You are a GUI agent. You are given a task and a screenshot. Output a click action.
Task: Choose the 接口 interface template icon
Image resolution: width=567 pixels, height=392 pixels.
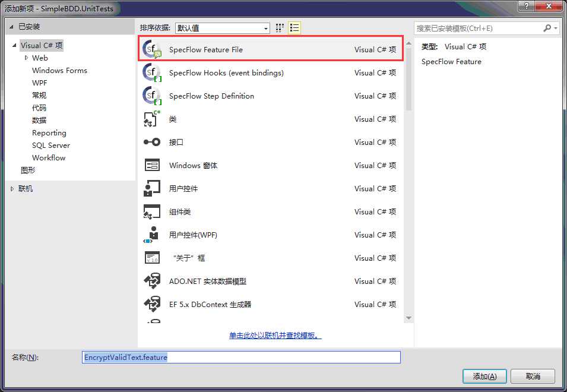(x=152, y=142)
